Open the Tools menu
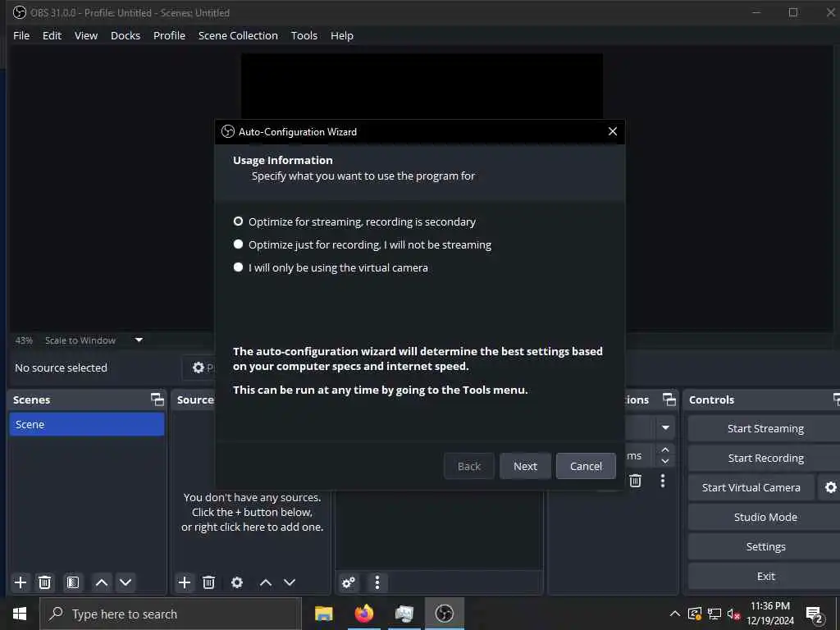The height and width of the screenshot is (630, 840). [304, 35]
